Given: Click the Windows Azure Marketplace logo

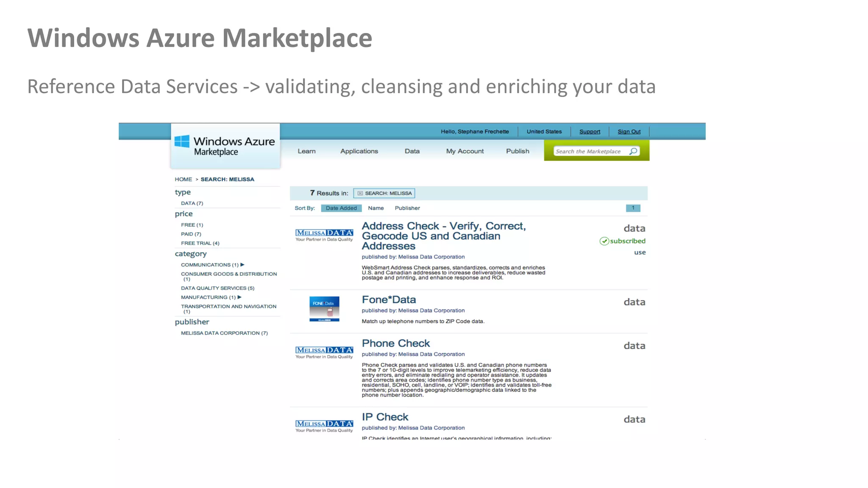Looking at the screenshot, I should coord(225,146).
